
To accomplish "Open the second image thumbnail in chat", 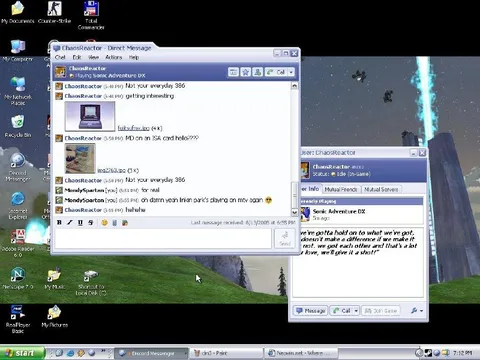I will pyautogui.click(x=80, y=159).
